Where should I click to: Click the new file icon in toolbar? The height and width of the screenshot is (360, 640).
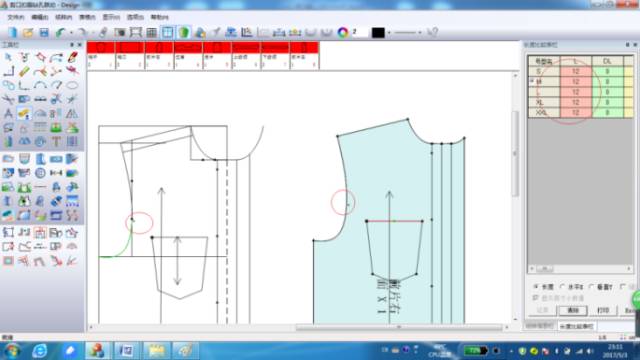pos(12,33)
